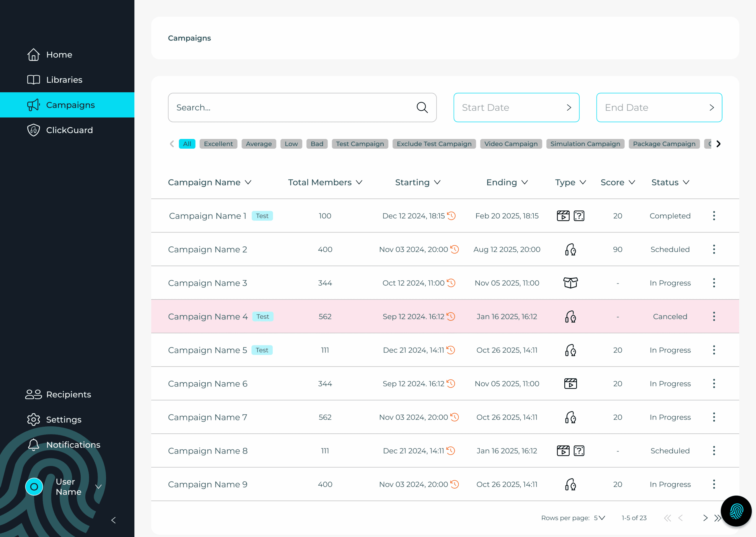756x537 pixels.
Task: Sort by Score column
Action: click(x=618, y=182)
